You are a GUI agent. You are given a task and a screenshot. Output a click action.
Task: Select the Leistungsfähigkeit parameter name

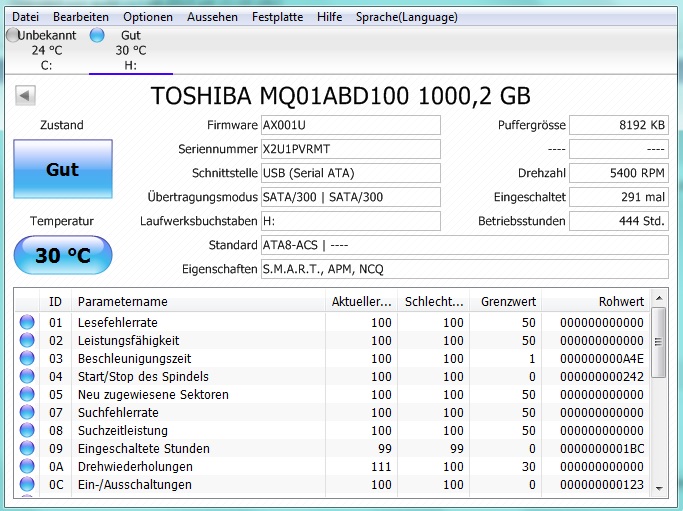point(128,340)
